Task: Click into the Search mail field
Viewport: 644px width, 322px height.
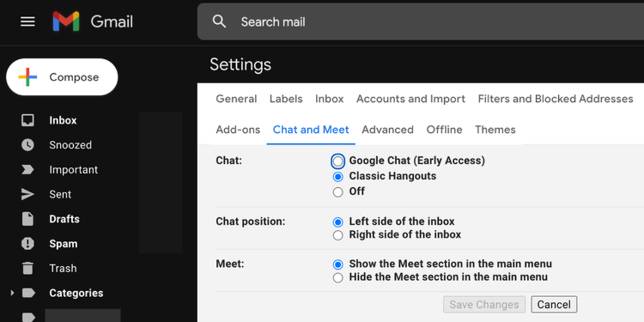Action: [x=421, y=21]
